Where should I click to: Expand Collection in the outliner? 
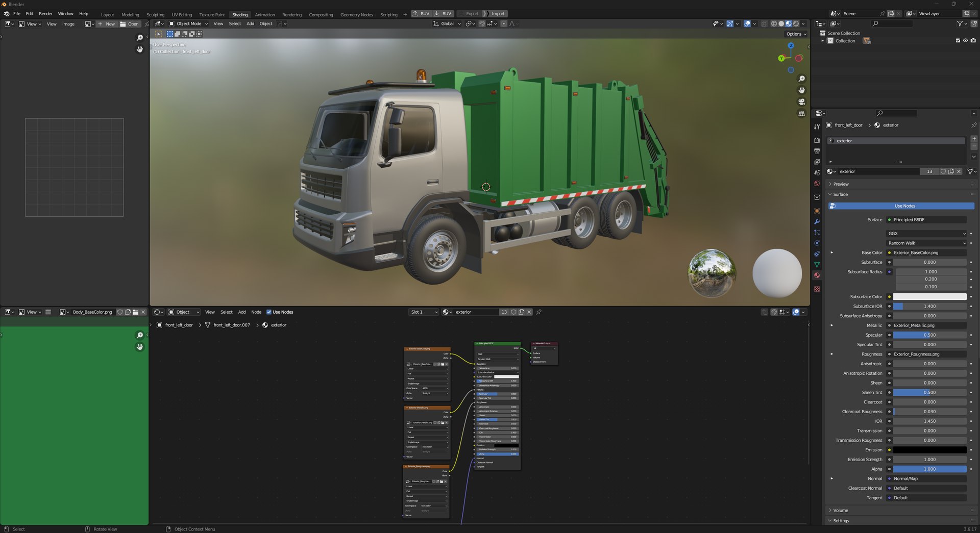tap(822, 41)
